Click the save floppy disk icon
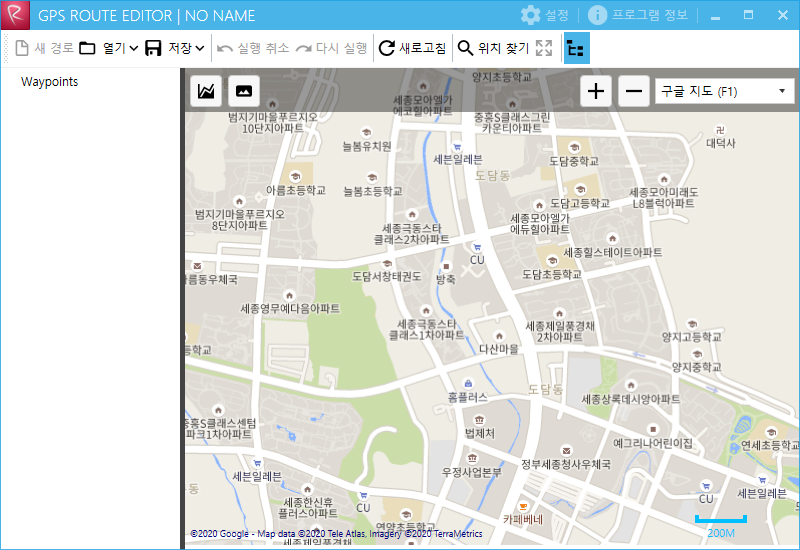 click(x=153, y=48)
